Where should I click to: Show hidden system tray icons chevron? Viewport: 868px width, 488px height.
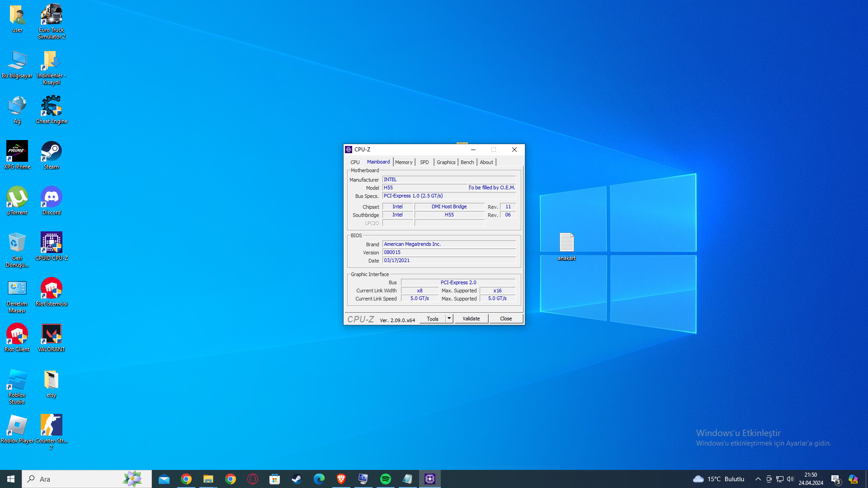click(758, 479)
